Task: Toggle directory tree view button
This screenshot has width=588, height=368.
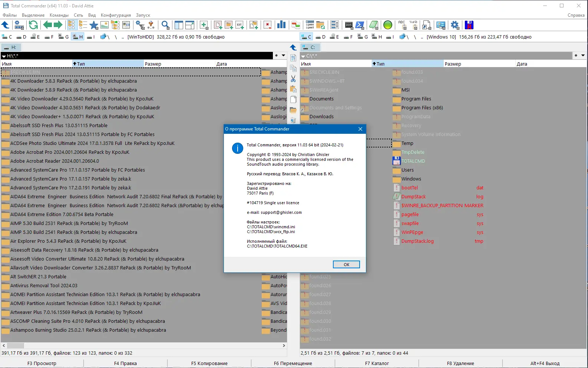Action: [x=116, y=25]
